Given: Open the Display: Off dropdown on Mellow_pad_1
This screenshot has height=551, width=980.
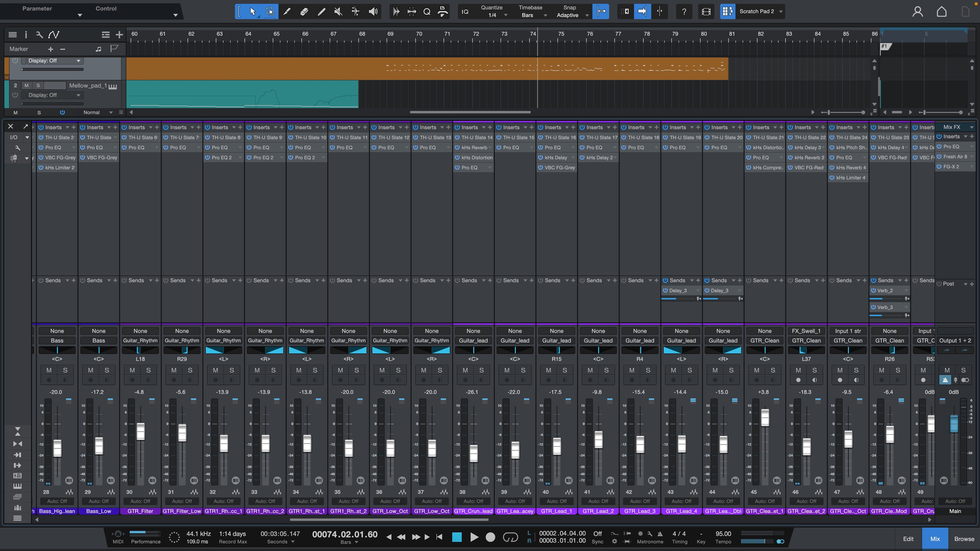Looking at the screenshot, I should (x=53, y=95).
